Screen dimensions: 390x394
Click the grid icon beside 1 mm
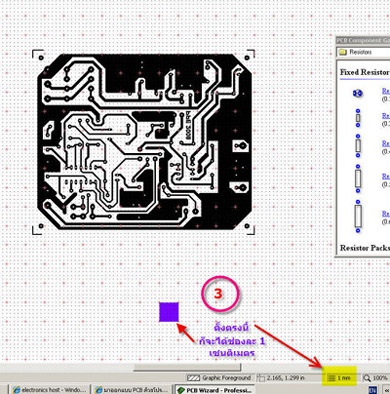(x=331, y=378)
